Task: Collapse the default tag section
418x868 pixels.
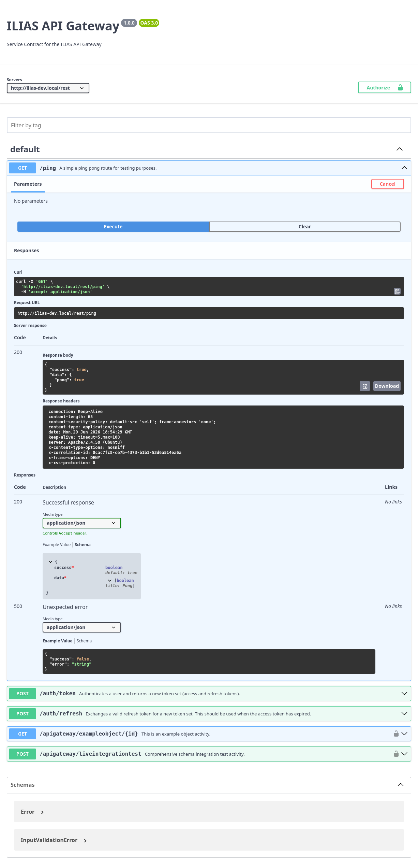Action: [x=400, y=149]
